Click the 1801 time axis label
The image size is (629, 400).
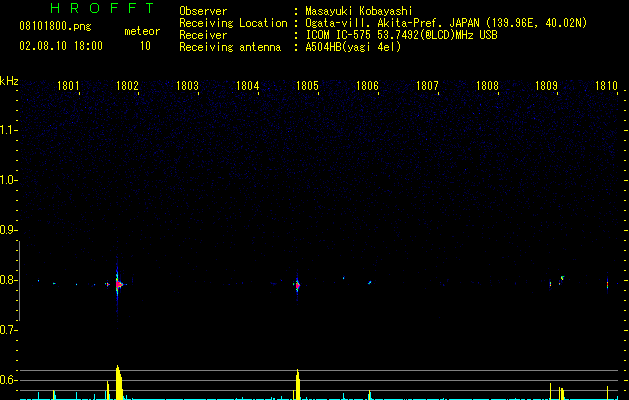coord(68,86)
